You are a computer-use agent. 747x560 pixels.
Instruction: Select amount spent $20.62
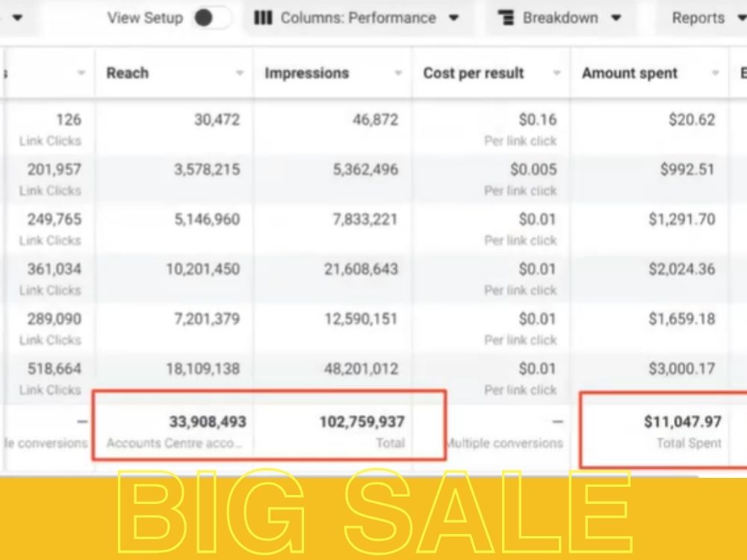click(692, 119)
